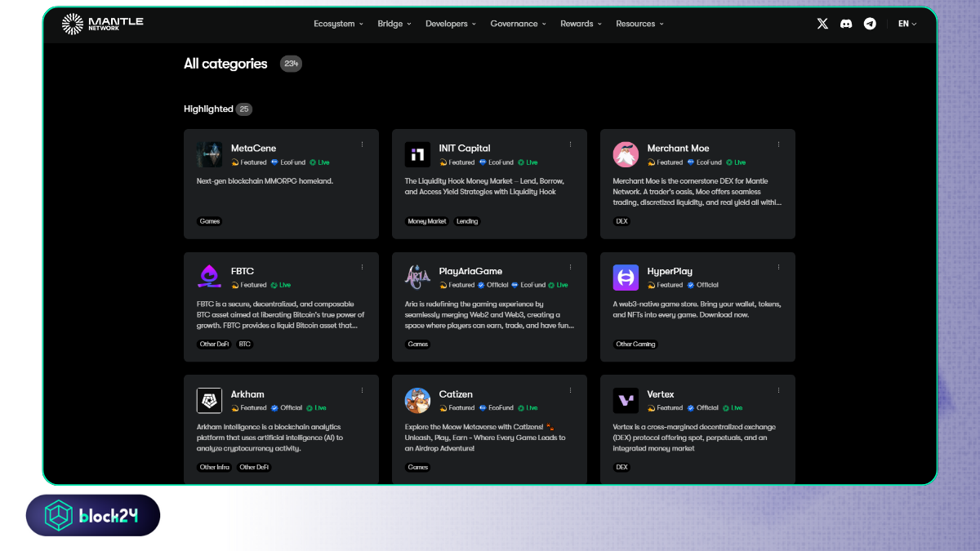Open the Catizen project title

[x=456, y=394]
